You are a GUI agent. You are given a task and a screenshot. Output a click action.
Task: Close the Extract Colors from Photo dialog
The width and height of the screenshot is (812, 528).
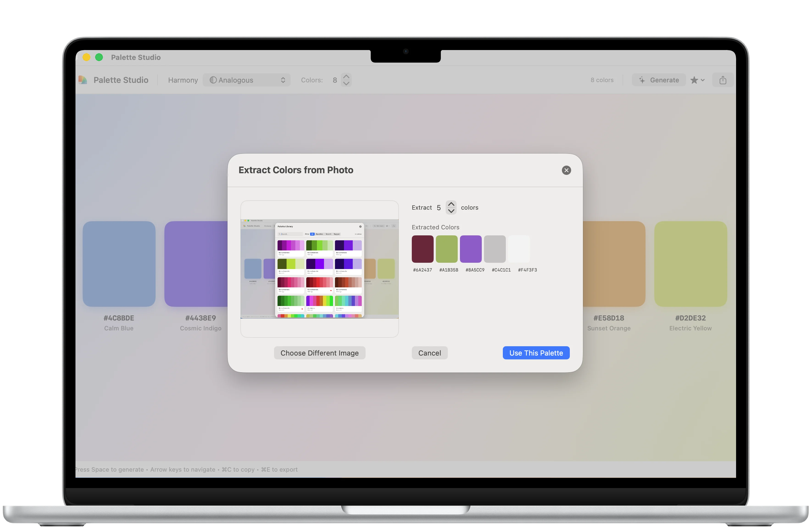566,170
